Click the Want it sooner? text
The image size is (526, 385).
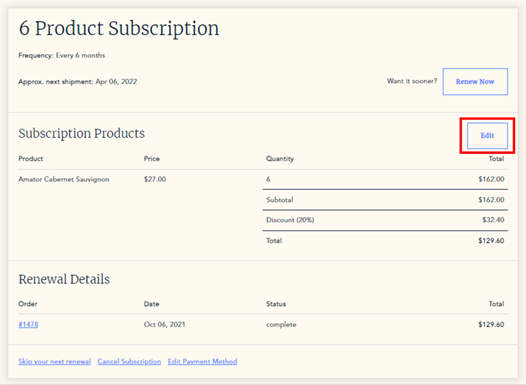(412, 81)
